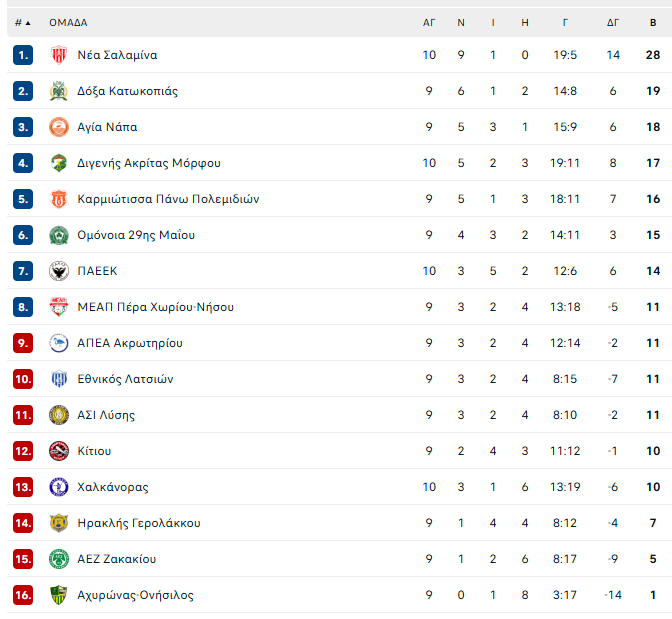
Task: Click the Δόξα Κατωκοπιάς club logo
Action: tap(58, 91)
